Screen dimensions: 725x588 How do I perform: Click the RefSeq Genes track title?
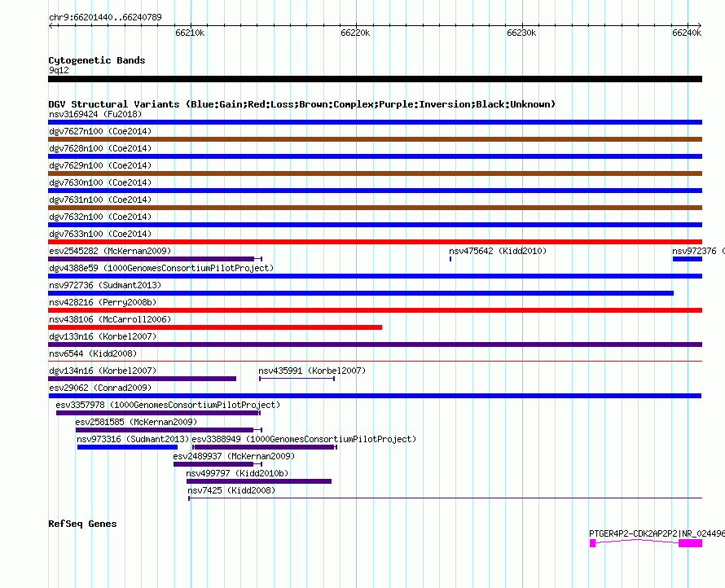tap(82, 524)
